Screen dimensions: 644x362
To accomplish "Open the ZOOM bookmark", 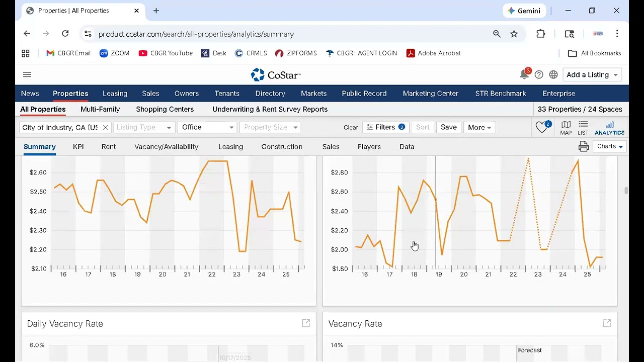I will pos(115,53).
